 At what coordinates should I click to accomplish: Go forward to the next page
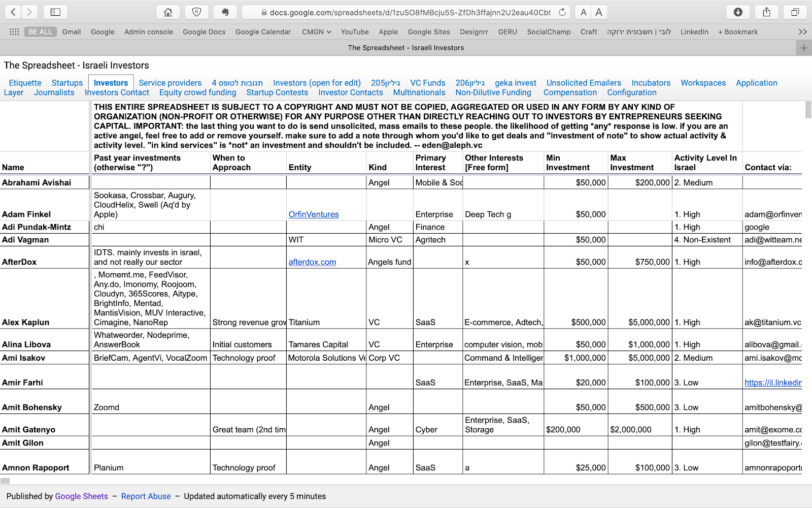pos(29,12)
